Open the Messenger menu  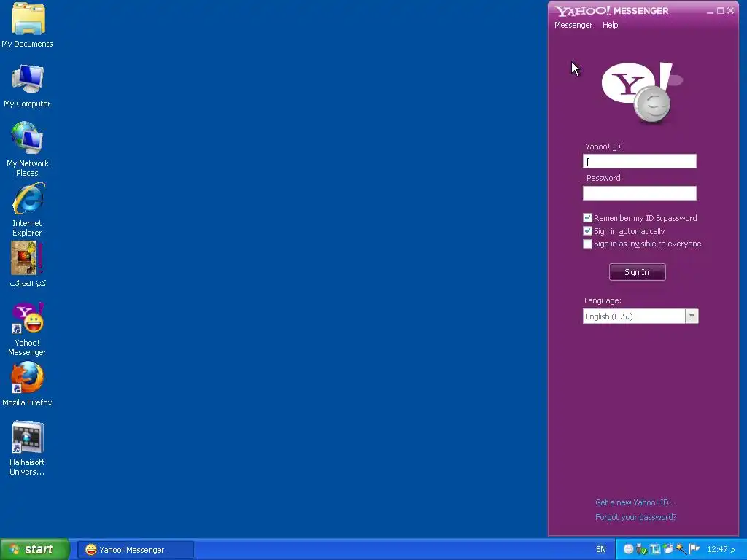(x=573, y=25)
